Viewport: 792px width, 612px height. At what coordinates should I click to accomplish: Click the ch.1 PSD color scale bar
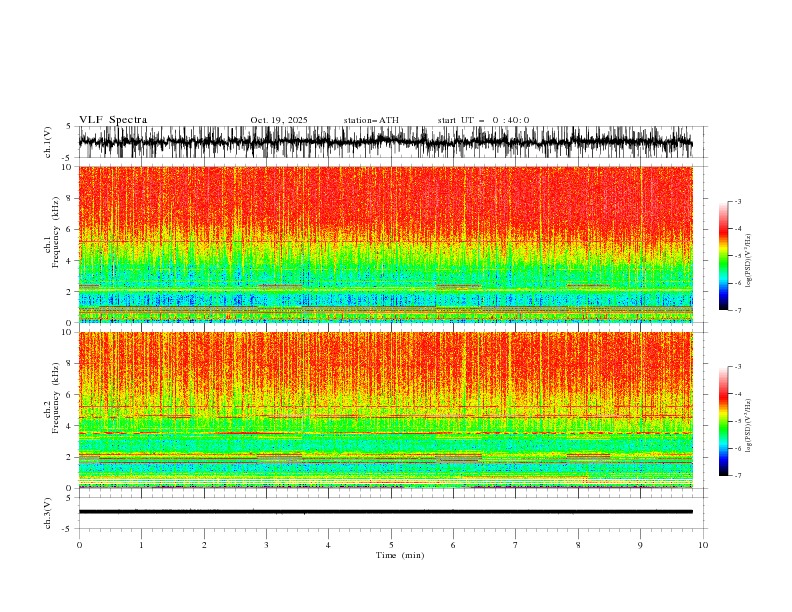pos(723,256)
